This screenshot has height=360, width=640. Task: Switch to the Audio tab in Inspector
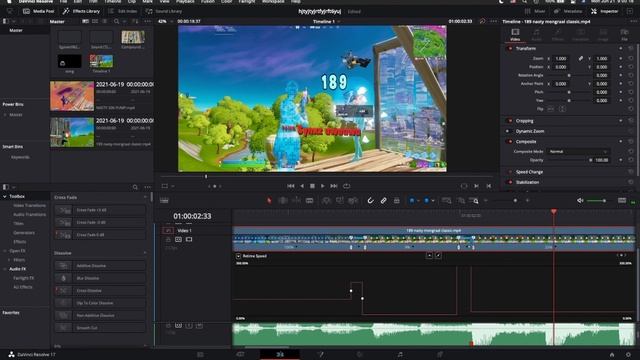[x=536, y=35]
